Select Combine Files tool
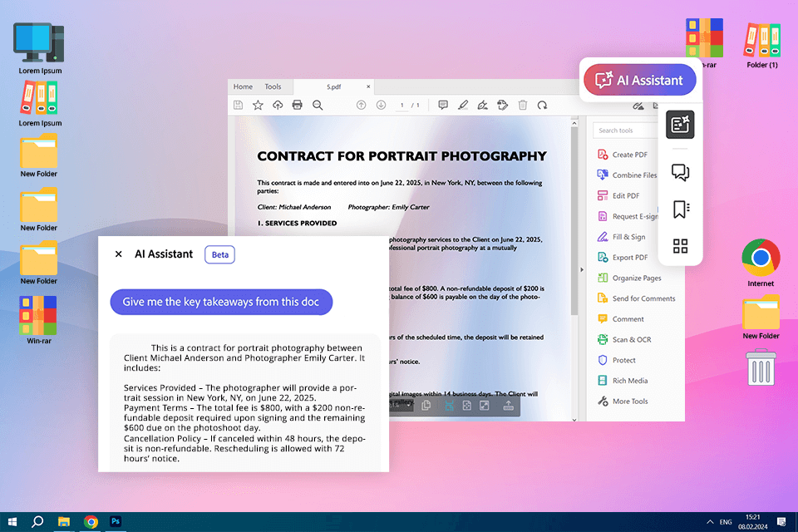Screen dimensions: 798x532 [x=627, y=175]
